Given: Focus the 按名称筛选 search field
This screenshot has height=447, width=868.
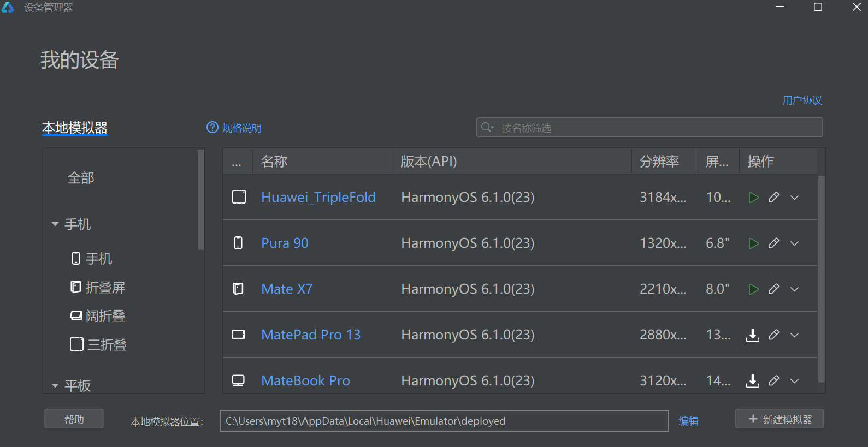Looking at the screenshot, I should click(x=649, y=128).
